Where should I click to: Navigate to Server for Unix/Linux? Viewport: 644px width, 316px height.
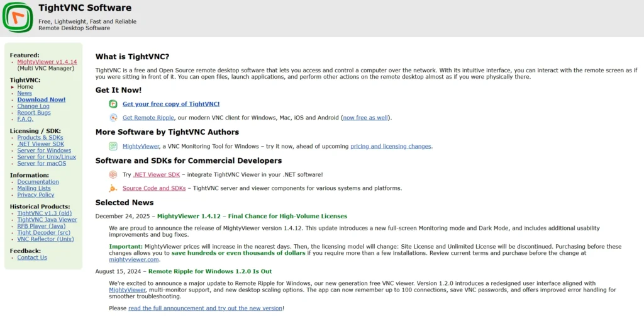click(47, 157)
